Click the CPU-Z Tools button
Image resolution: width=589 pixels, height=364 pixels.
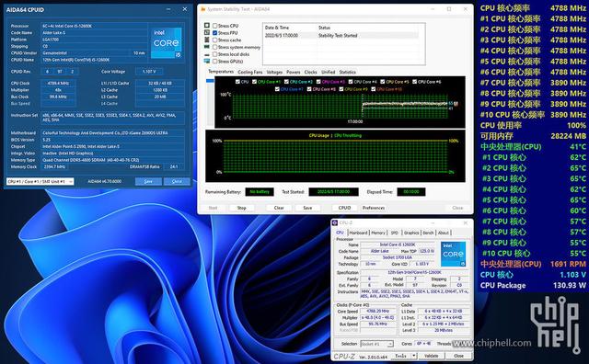(400, 356)
